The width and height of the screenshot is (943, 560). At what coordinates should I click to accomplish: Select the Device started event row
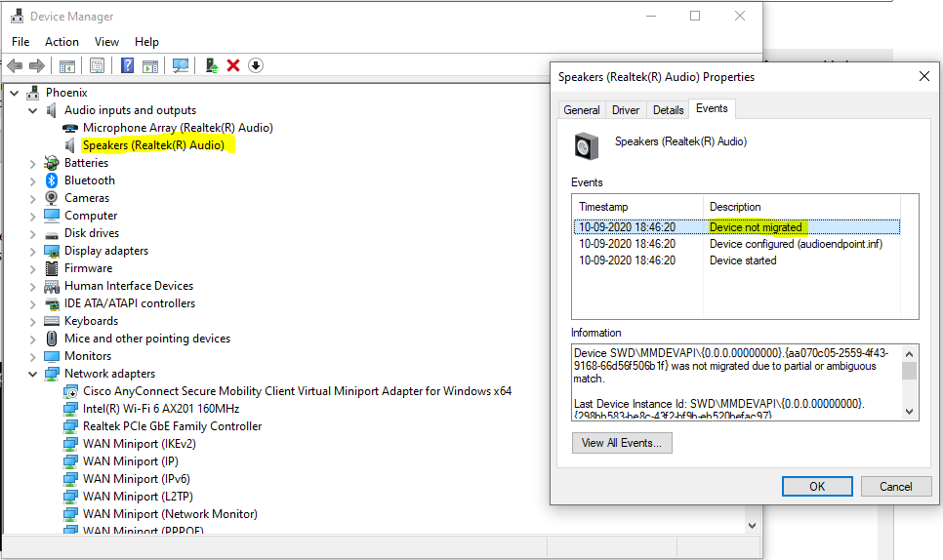[x=737, y=260]
